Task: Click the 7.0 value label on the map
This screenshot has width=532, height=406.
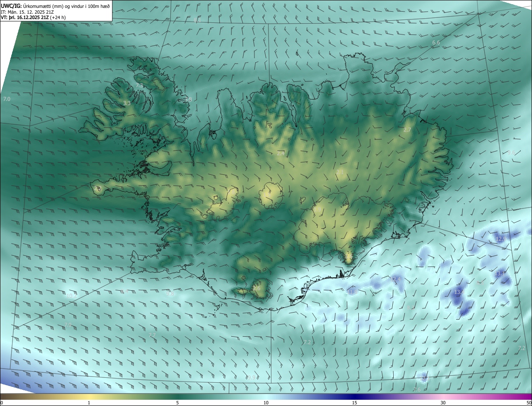Action: pos(7,99)
